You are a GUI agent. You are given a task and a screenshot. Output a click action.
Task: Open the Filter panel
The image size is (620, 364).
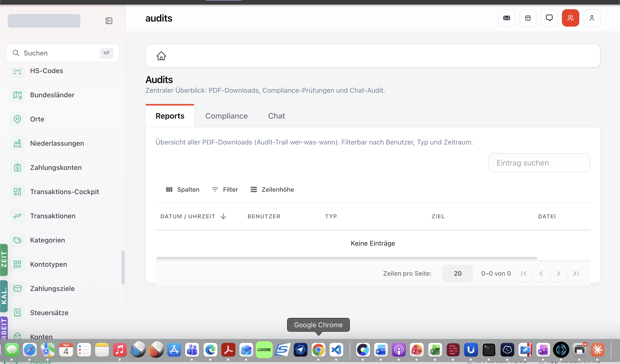point(225,189)
